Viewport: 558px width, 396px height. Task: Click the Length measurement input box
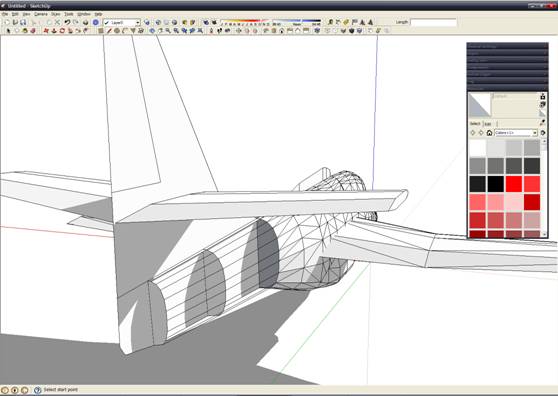pos(433,22)
